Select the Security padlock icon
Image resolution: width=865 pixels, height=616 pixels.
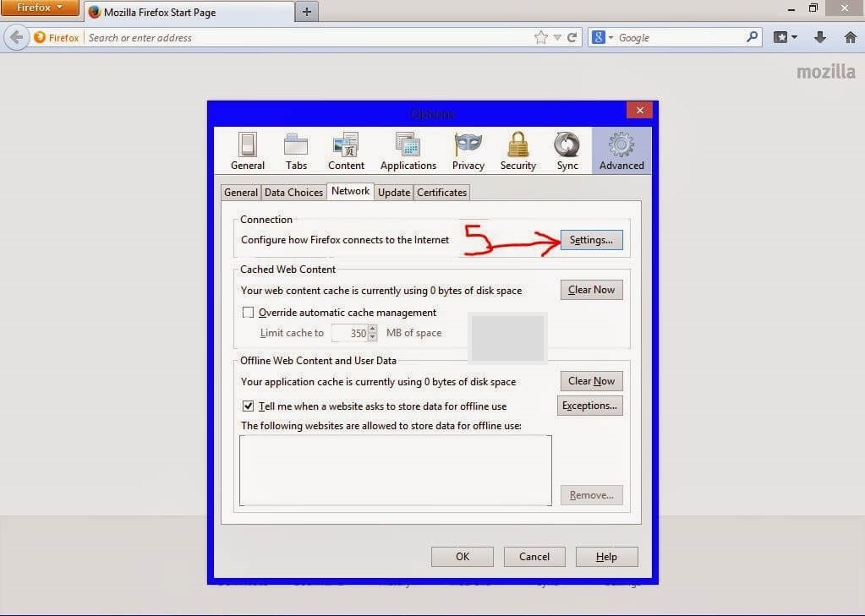pyautogui.click(x=517, y=151)
